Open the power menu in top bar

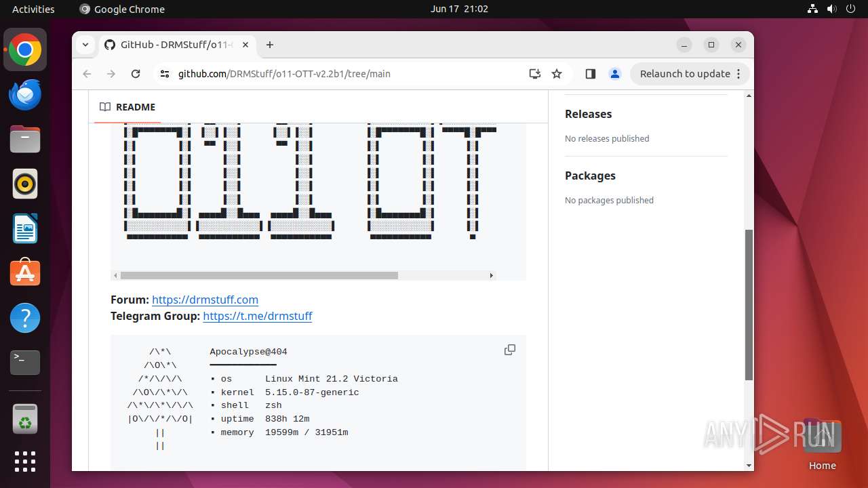pyautogui.click(x=850, y=9)
